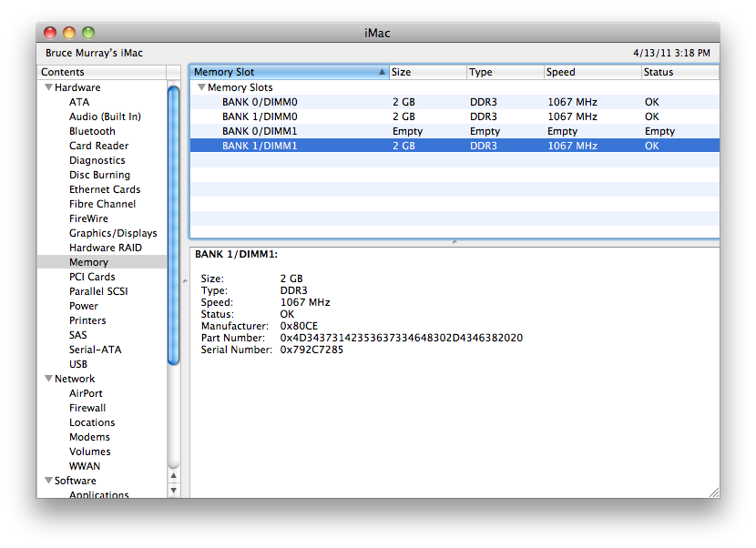Click the 4/13/11 3:18 PM timestamp
Screen dimensions: 756x548
pyautogui.click(x=671, y=53)
